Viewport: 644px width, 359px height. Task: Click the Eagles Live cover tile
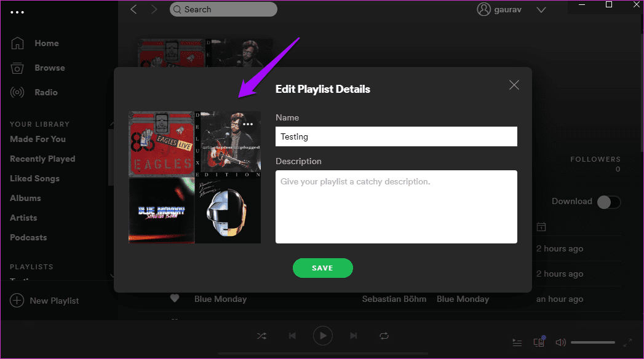pyautogui.click(x=162, y=144)
